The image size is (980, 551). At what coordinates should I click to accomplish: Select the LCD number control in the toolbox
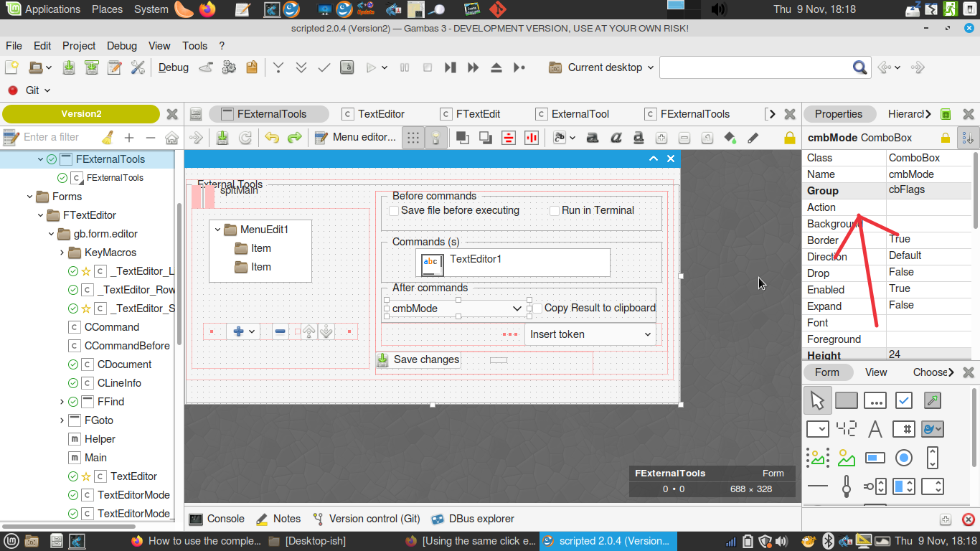847,429
